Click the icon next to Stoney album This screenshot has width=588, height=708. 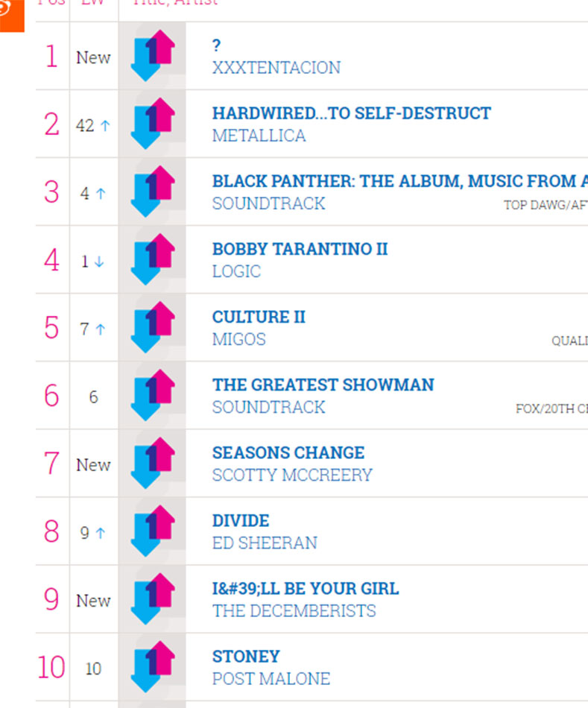click(152, 667)
